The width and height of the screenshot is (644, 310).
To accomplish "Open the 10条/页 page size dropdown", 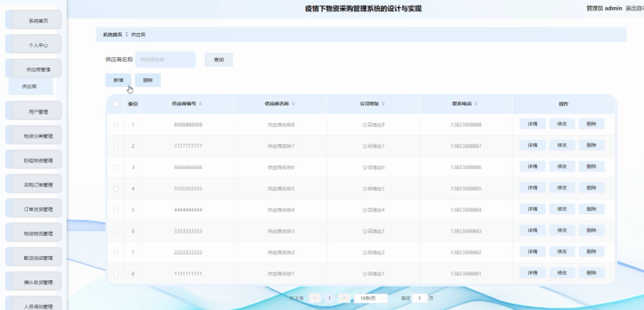I will 371,299.
